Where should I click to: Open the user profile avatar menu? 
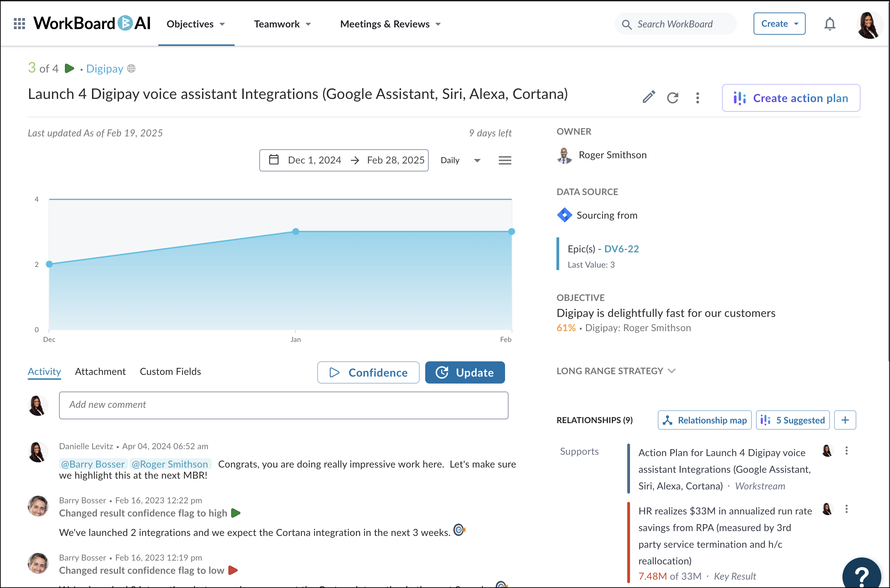870,25
